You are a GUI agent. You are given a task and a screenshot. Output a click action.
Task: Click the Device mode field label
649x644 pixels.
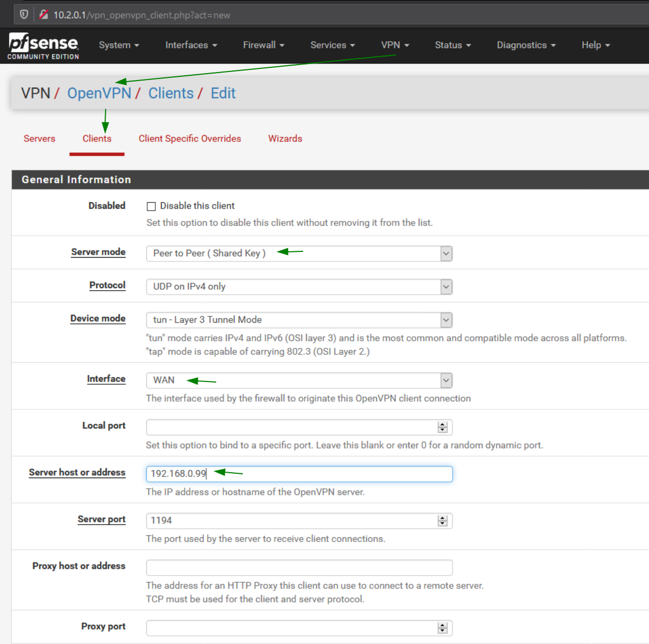click(98, 319)
